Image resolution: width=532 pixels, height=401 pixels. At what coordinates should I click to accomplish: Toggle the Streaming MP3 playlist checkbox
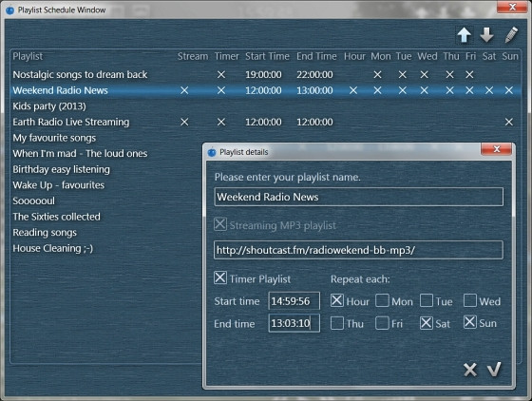[220, 224]
